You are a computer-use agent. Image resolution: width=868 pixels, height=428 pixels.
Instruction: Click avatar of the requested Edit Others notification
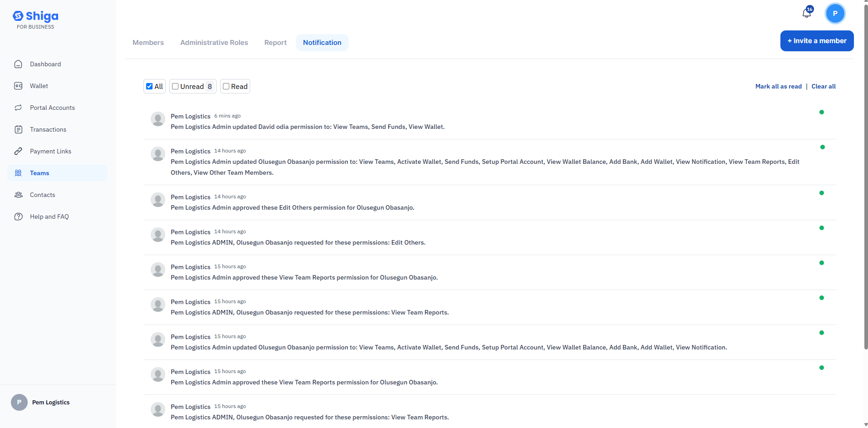(158, 235)
